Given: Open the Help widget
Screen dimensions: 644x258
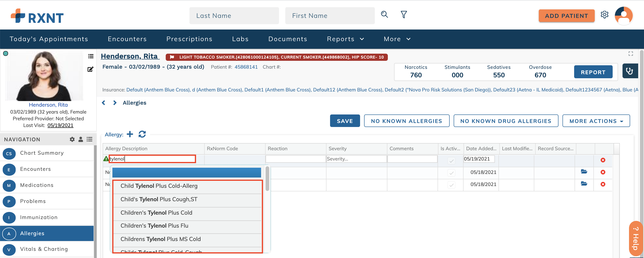Looking at the screenshot, I should pos(636,238).
